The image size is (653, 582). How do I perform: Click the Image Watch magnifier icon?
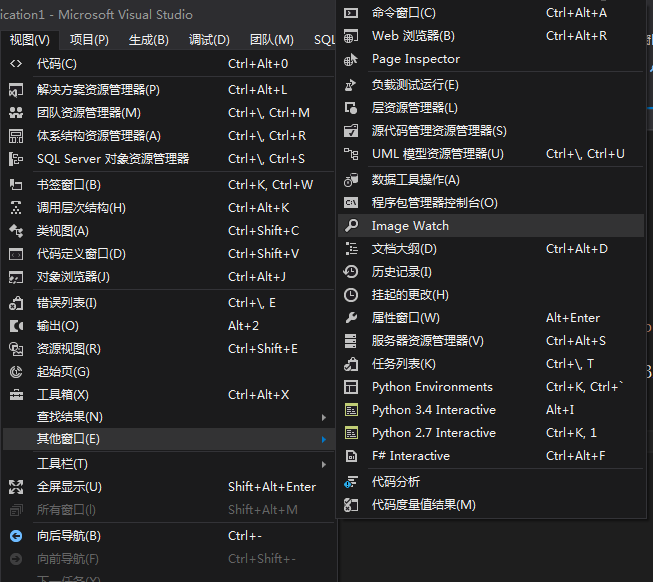(351, 226)
